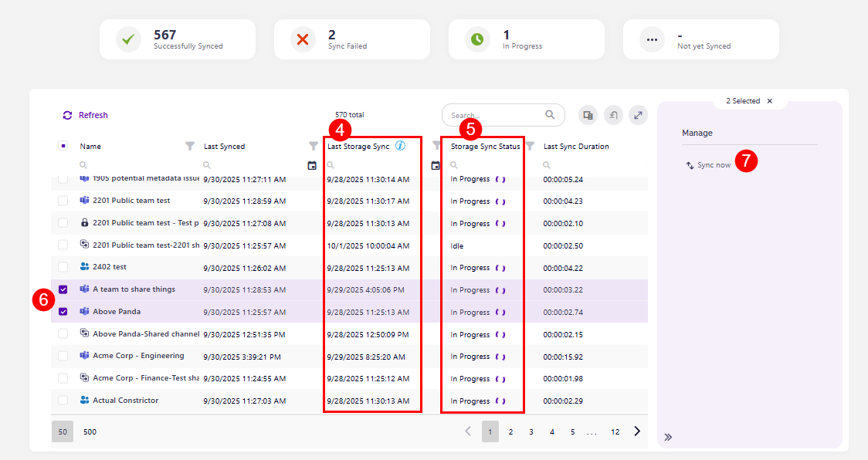Click the red Sync Failed icon
The image size is (868, 460).
point(302,39)
